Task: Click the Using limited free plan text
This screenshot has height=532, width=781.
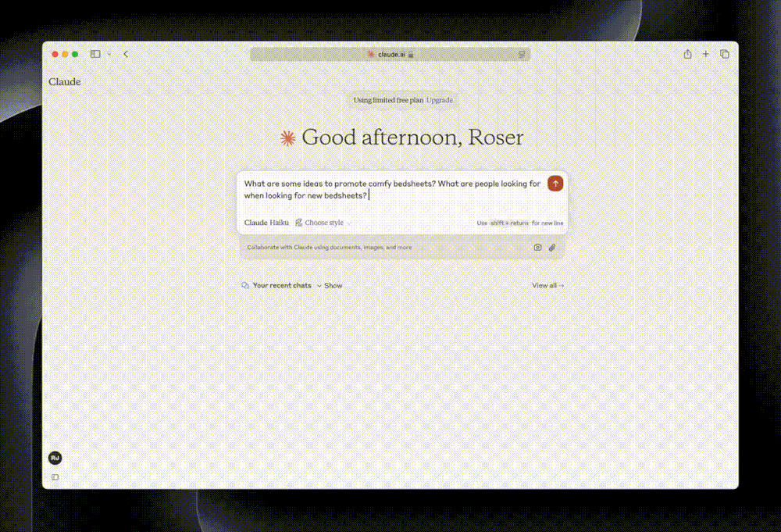Action: click(x=388, y=100)
